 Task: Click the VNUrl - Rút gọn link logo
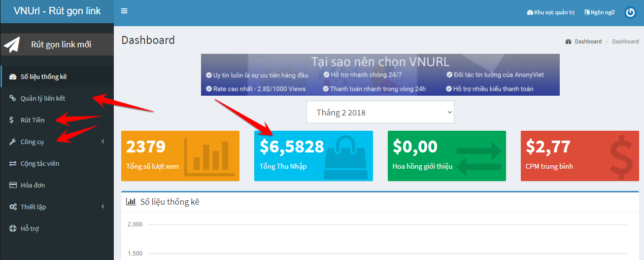[57, 11]
